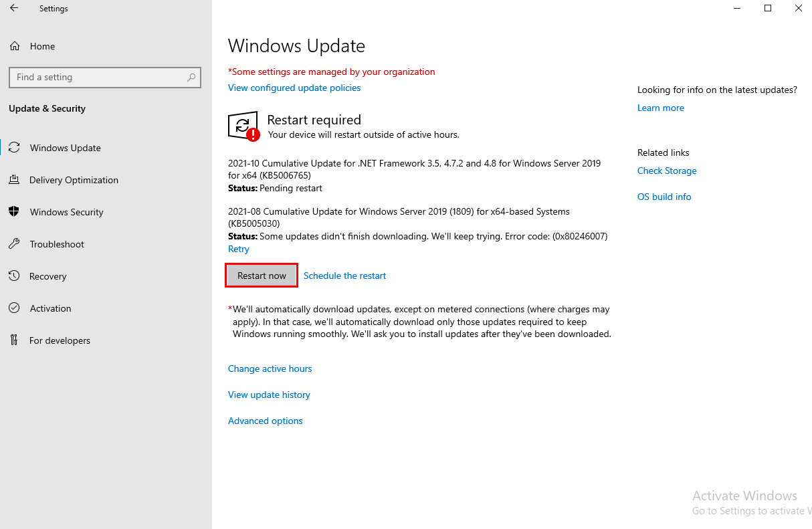Open OS build info link
This screenshot has height=529, width=812.
click(x=664, y=197)
